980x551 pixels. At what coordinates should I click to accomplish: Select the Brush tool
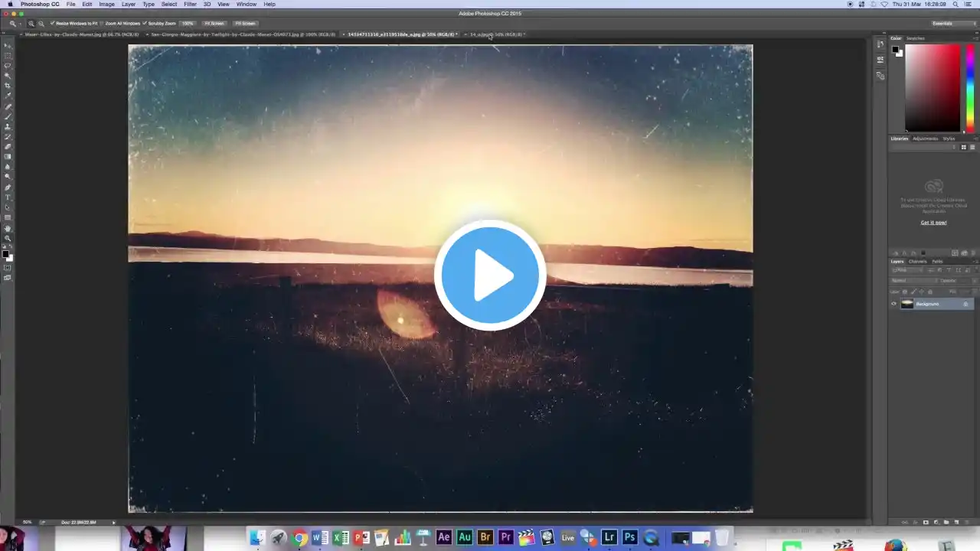pyautogui.click(x=8, y=116)
